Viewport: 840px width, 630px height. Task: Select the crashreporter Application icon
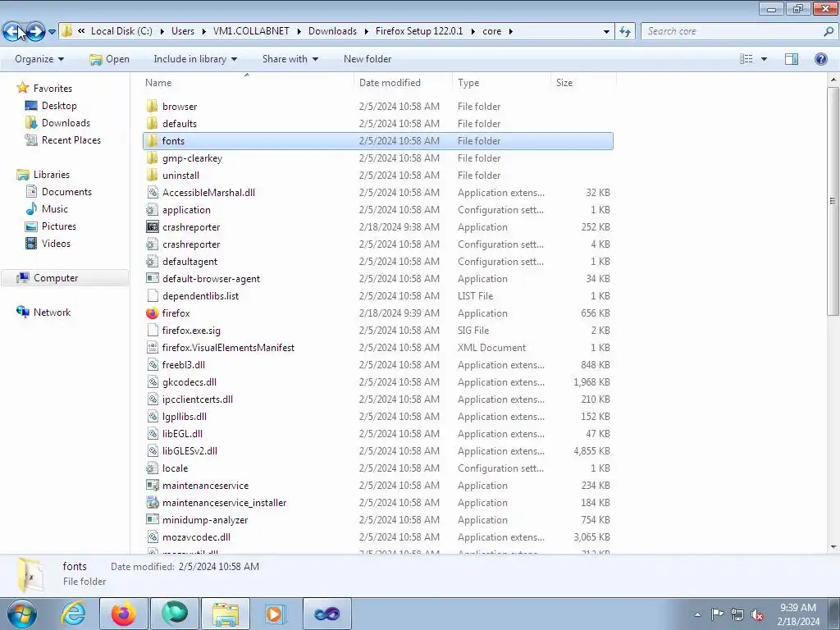tap(152, 226)
